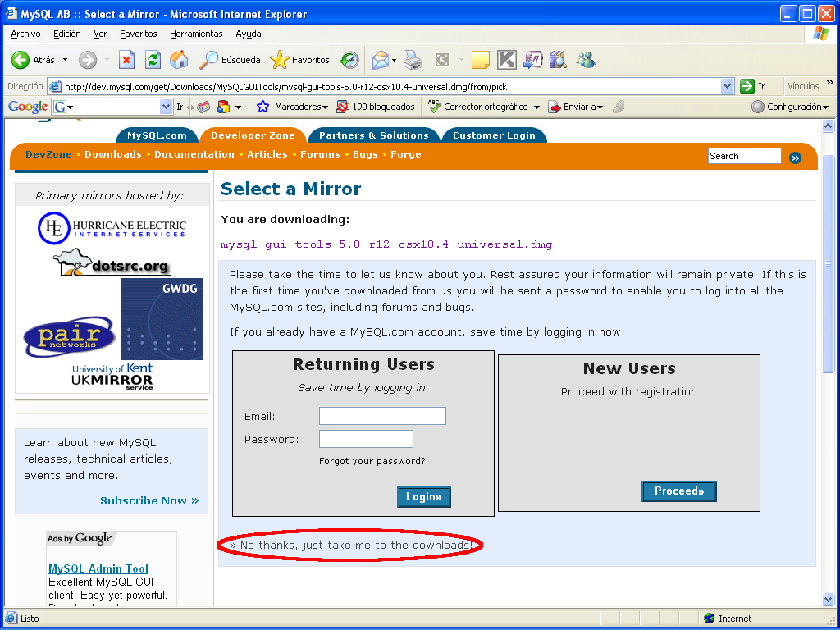Open the Mail envelope icon
This screenshot has width=840, height=630.
(381, 60)
